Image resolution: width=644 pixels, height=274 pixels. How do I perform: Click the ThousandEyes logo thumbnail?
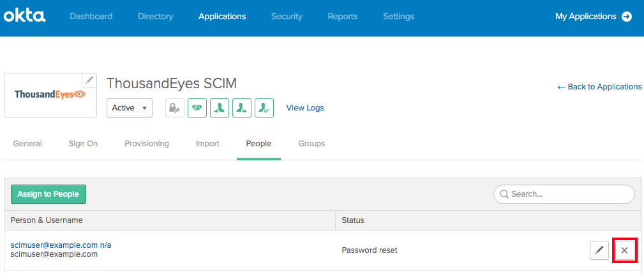click(50, 95)
